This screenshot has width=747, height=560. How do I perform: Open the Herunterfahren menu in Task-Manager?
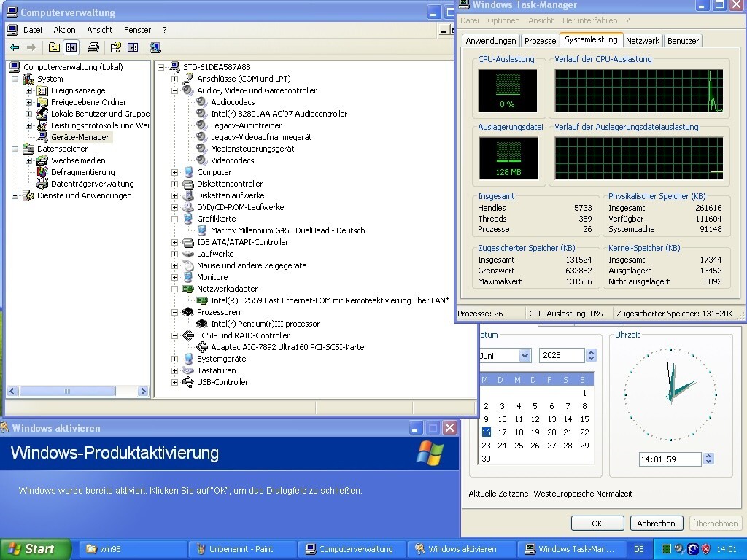(x=589, y=20)
